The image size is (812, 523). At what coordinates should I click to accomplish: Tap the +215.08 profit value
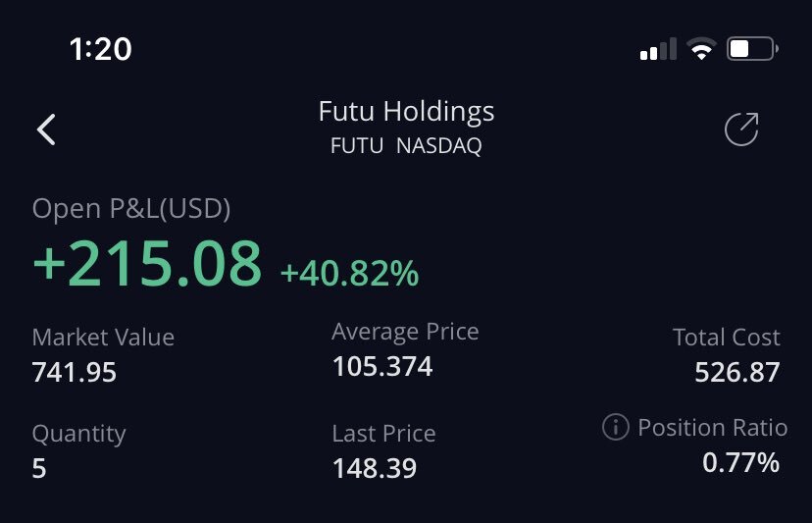click(x=147, y=264)
